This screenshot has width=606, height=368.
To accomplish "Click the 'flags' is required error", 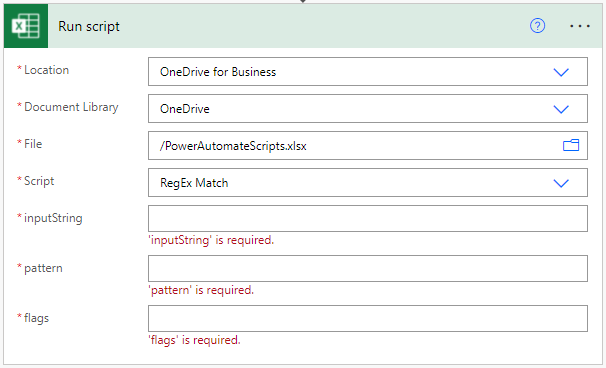I will click(194, 340).
